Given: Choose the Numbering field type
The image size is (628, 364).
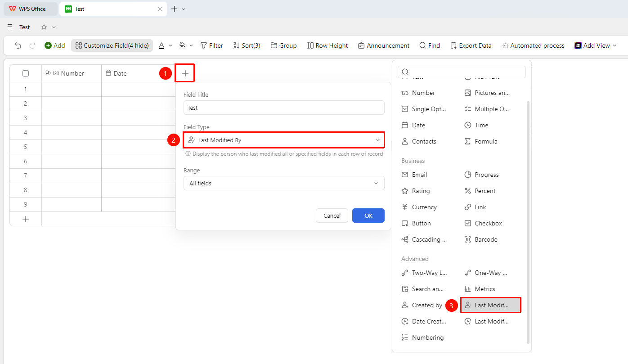Looking at the screenshot, I should click(x=422, y=337).
